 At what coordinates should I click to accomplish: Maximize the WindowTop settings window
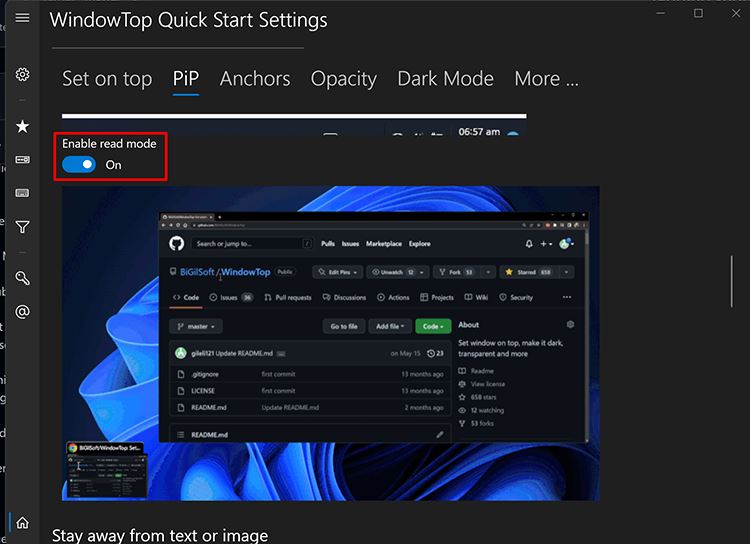[x=698, y=13]
